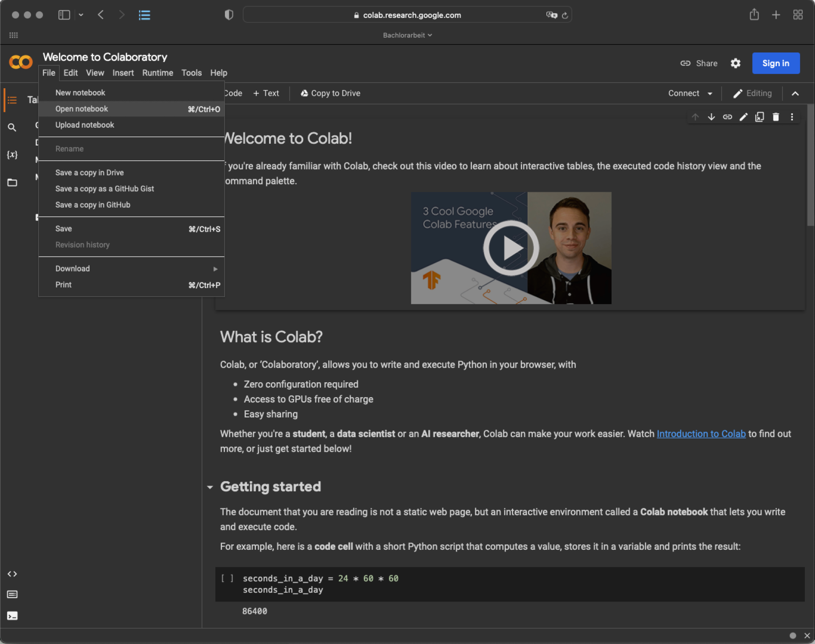The width and height of the screenshot is (815, 644).
Task: Run the seconds_in_a_day code cell
Action: coord(227,578)
